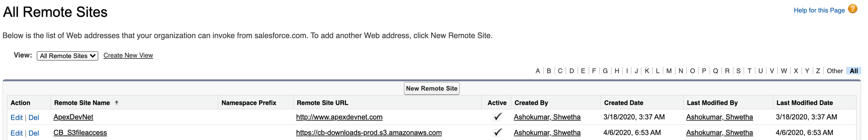Click the sort arrow beside Remote Site Name
The image size is (868, 140).
pyautogui.click(x=116, y=103)
